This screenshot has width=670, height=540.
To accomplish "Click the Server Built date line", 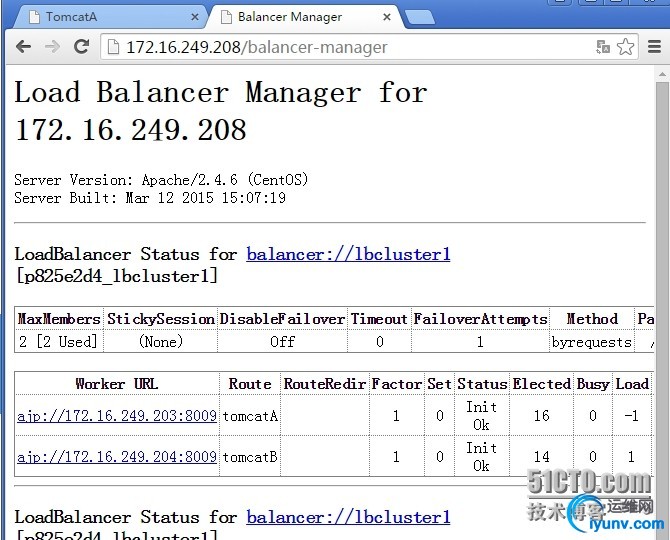I will (150, 198).
